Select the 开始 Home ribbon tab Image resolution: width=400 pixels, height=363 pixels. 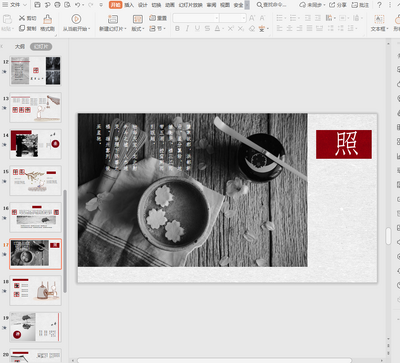click(x=115, y=5)
